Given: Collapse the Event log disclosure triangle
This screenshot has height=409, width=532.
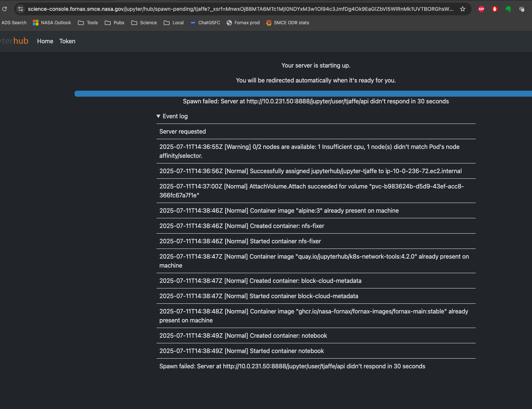Looking at the screenshot, I should 158,116.
